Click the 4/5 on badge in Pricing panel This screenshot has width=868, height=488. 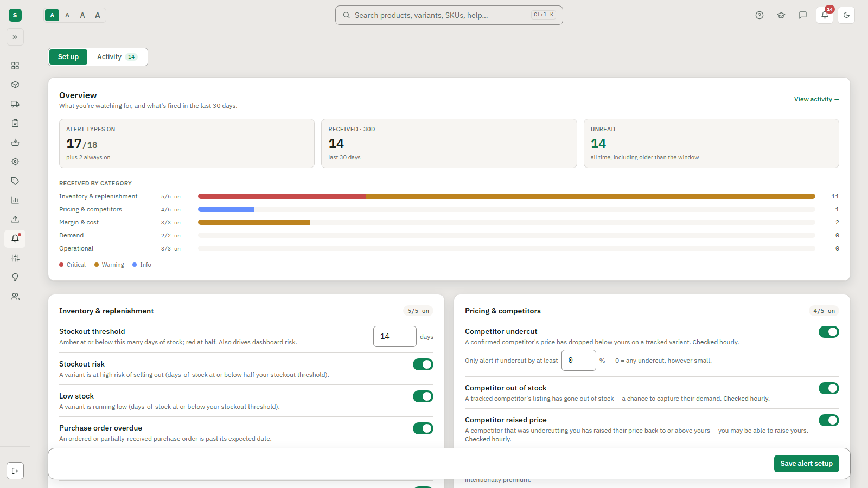(x=824, y=311)
